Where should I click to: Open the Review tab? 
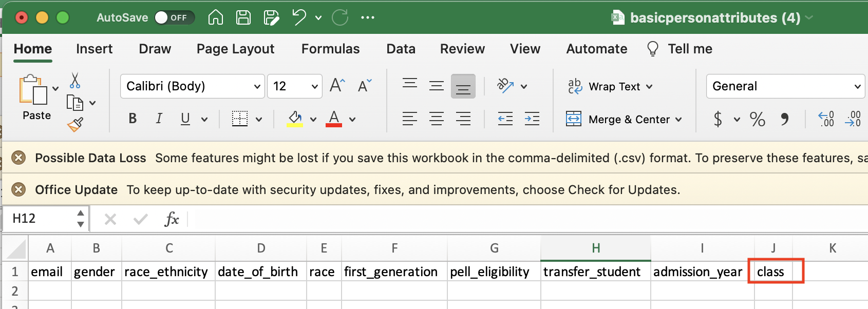click(x=462, y=49)
